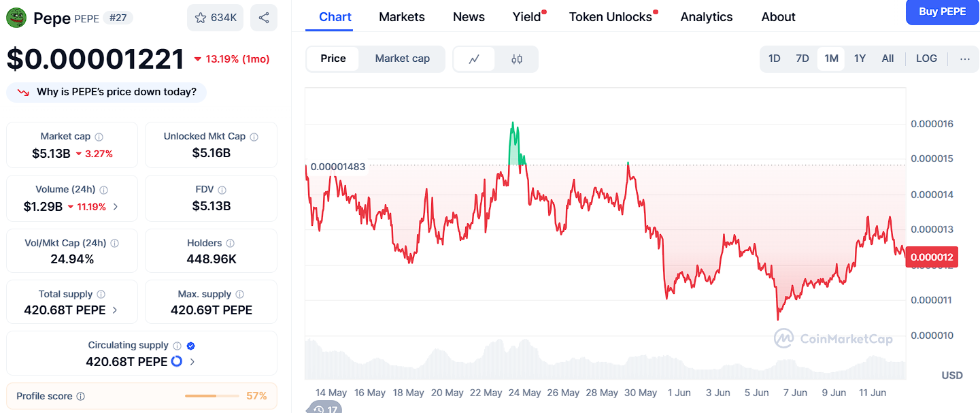This screenshot has height=413, width=980.
Task: Click the $0.00001221 price heading
Action: pos(95,59)
